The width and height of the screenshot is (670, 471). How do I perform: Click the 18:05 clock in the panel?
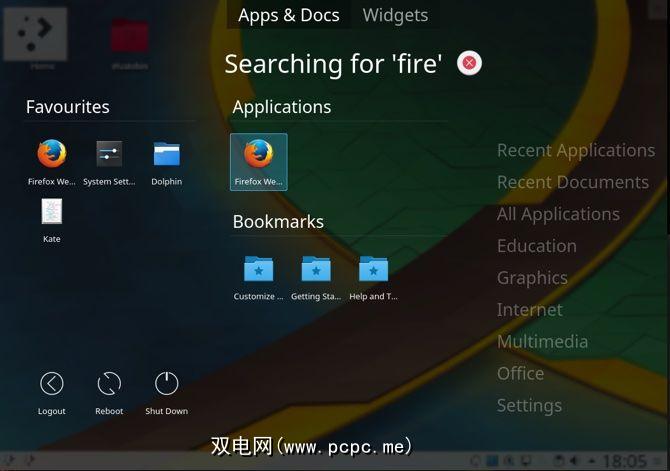pos(624,461)
